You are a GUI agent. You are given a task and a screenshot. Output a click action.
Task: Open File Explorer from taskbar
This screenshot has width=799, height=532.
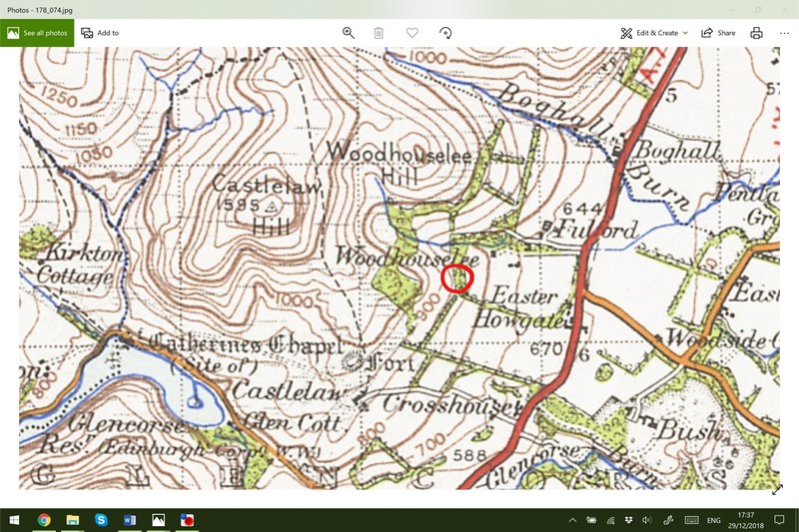pyautogui.click(x=72, y=520)
